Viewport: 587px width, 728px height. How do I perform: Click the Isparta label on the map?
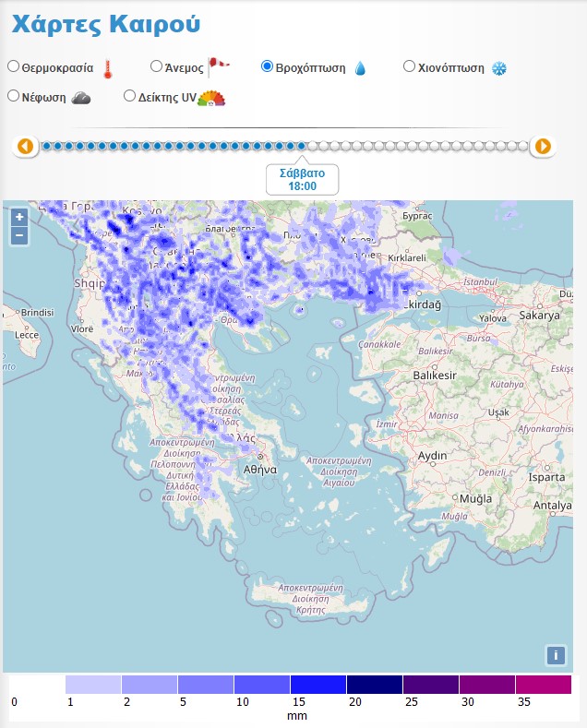click(x=546, y=477)
